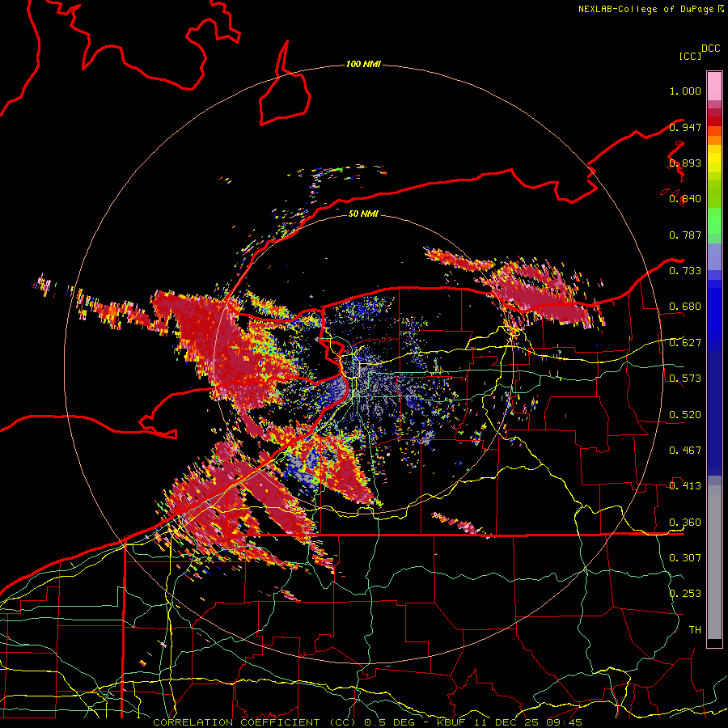Select the 0.307 scale value label
Image resolution: width=728 pixels, height=728 pixels.
685,557
